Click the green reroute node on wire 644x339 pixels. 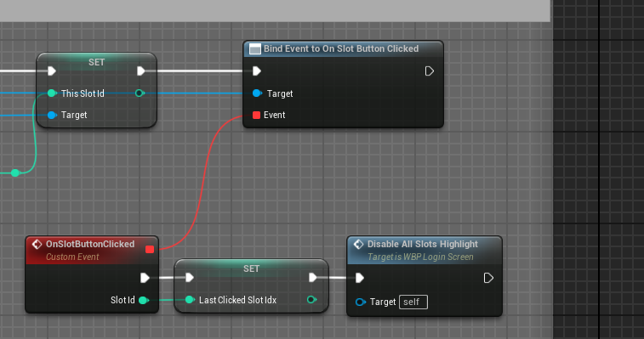pyautogui.click(x=15, y=172)
